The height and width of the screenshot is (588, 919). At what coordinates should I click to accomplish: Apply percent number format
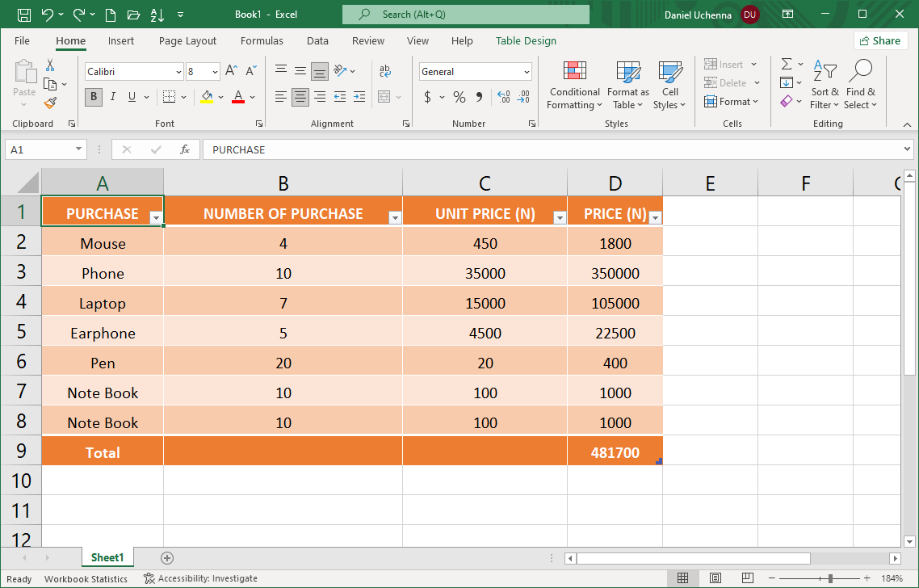tap(459, 97)
